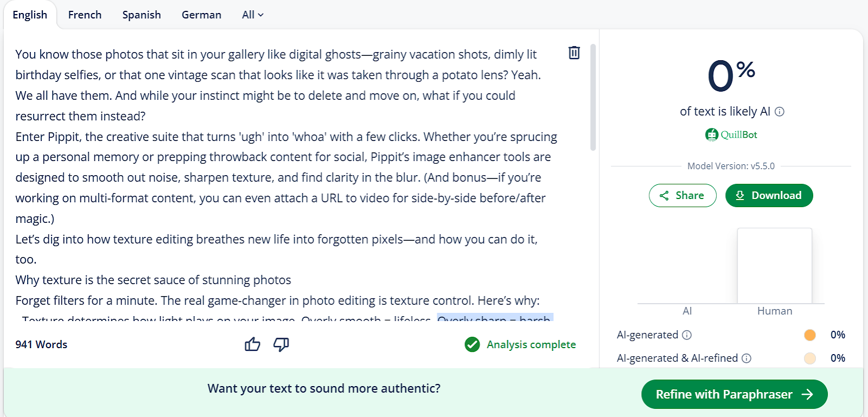Image resolution: width=868 pixels, height=417 pixels.
Task: Click the orange AI-generated color dot
Action: [x=810, y=335]
